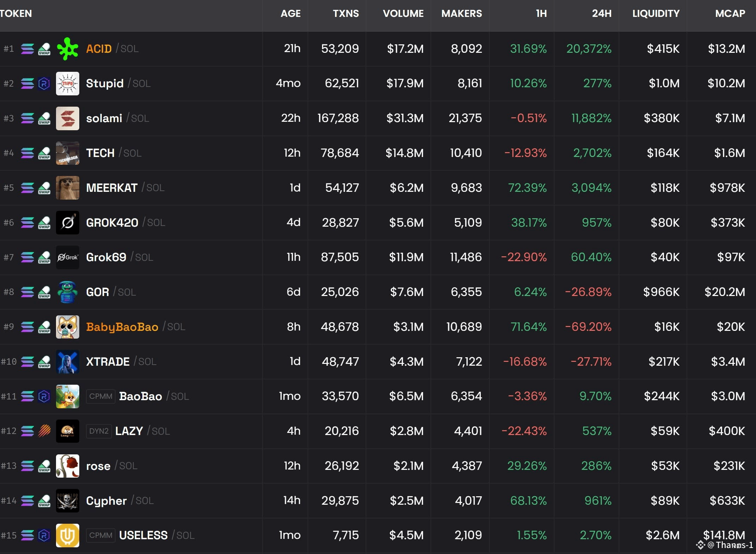Viewport: 756px width, 554px height.
Task: Click GROK420 makers count 5,109
Action: tap(468, 222)
